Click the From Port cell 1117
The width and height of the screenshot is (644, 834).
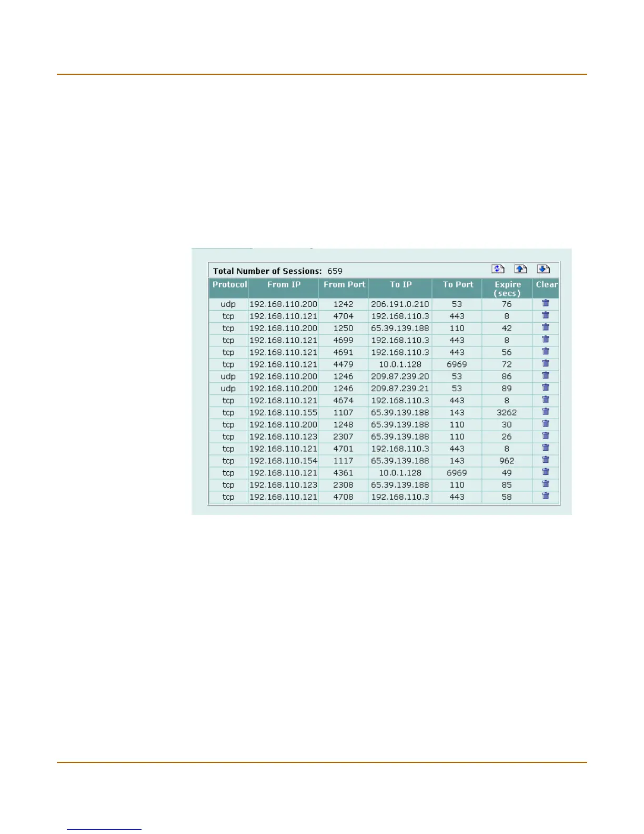click(343, 461)
